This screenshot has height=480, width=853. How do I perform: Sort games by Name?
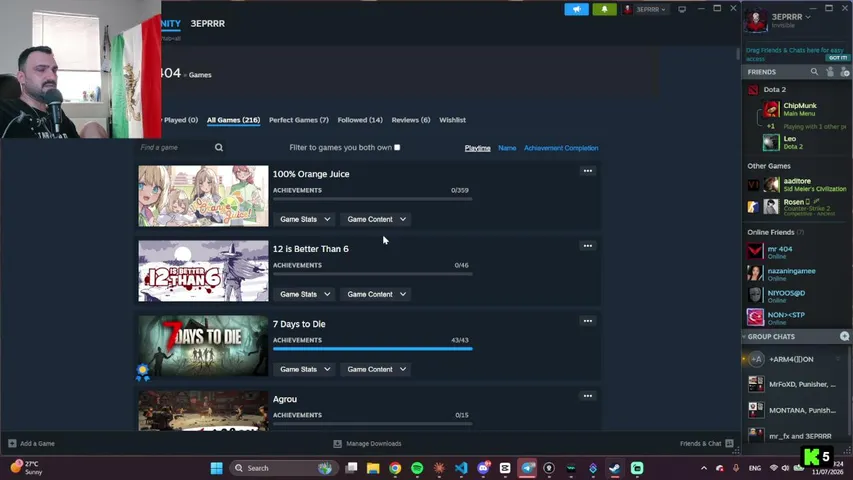(507, 148)
